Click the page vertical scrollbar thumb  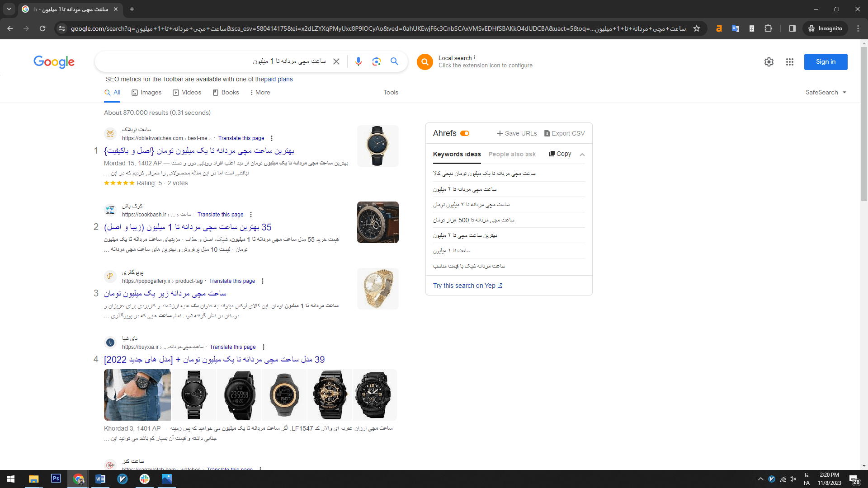point(864,124)
